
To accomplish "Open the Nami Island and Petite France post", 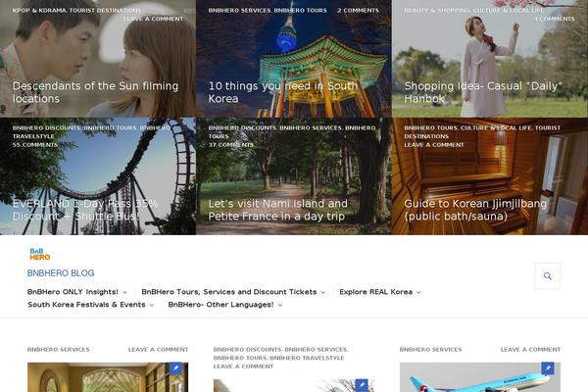I will (278, 210).
